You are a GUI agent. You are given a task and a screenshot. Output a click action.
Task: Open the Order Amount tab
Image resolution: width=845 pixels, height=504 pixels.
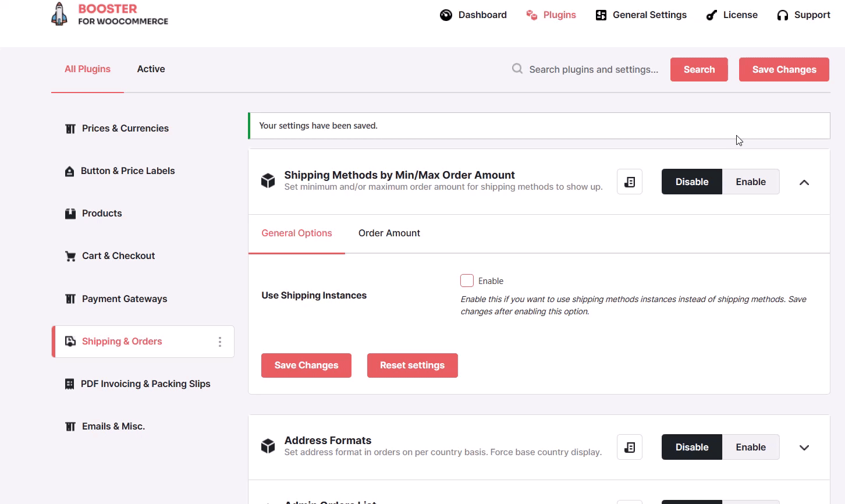click(x=389, y=233)
